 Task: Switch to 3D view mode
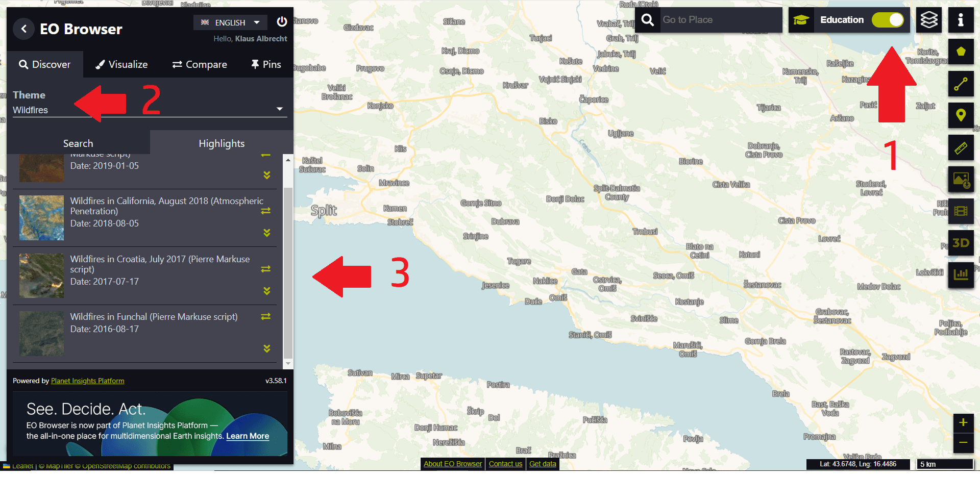click(x=961, y=243)
